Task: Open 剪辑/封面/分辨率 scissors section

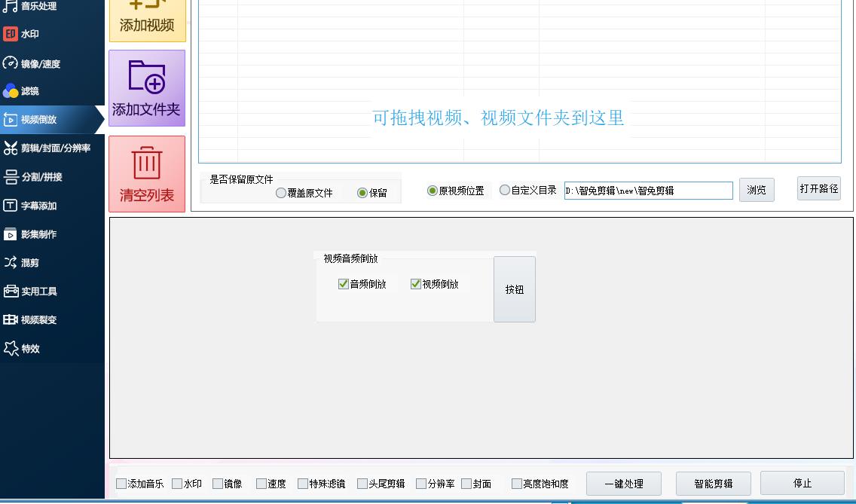Action: tap(47, 148)
